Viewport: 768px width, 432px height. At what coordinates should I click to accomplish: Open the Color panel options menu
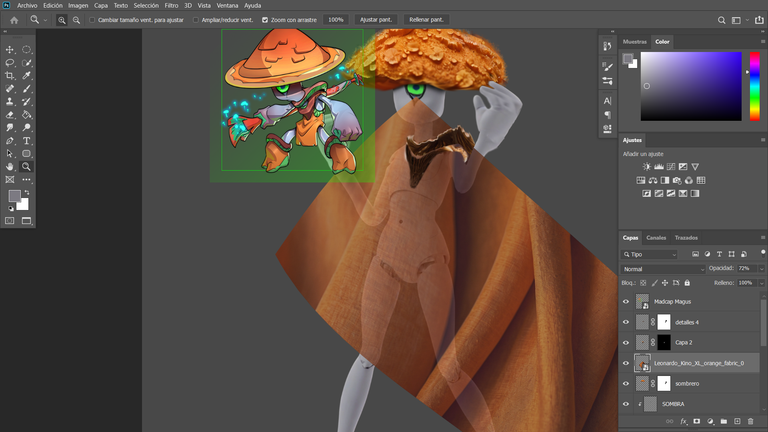[x=763, y=42]
